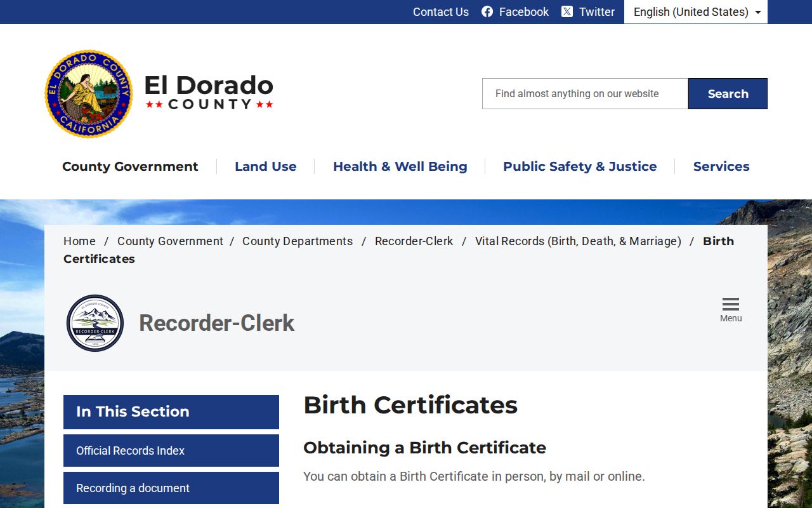Open the Facebook text link
The image size is (812, 508).
coord(524,12)
